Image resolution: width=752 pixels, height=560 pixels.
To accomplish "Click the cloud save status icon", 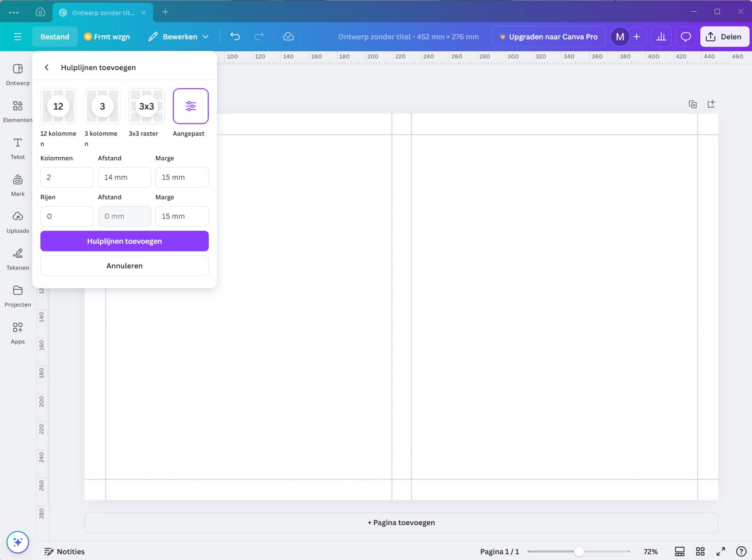I will pyautogui.click(x=288, y=36).
